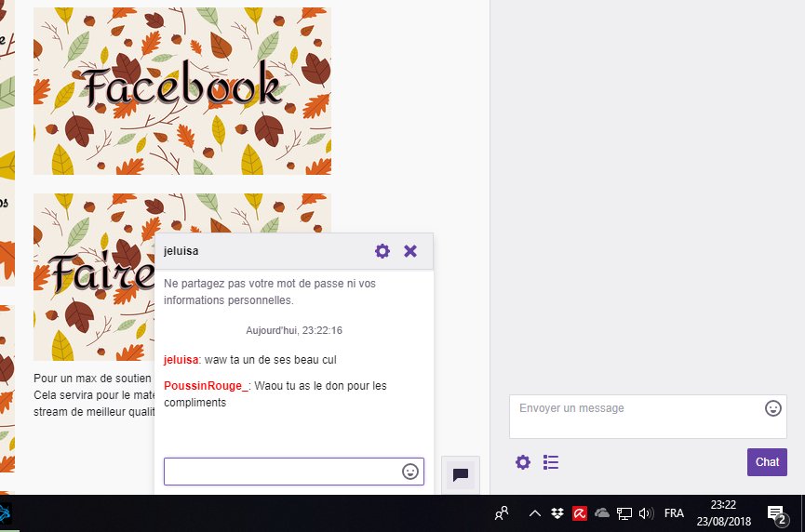The width and height of the screenshot is (805, 532).
Task: Open Action Center notifications icon
Action: 777,514
